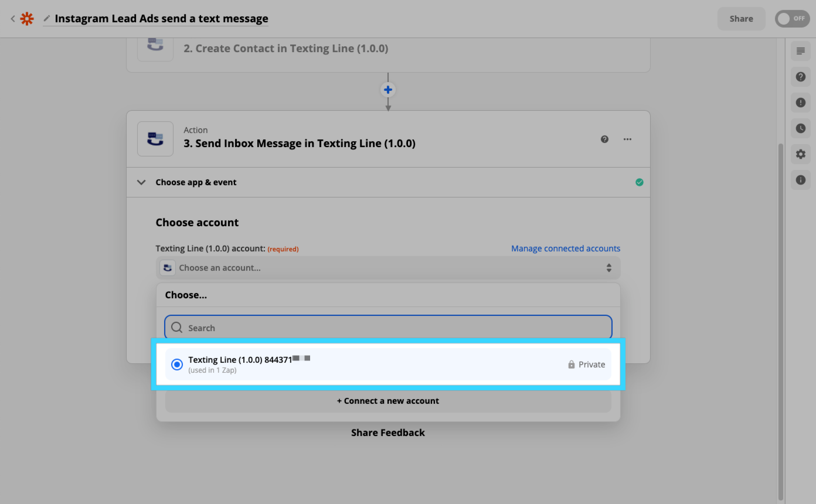Click '+ Connect a new account'
The image size is (816, 504).
[388, 401]
